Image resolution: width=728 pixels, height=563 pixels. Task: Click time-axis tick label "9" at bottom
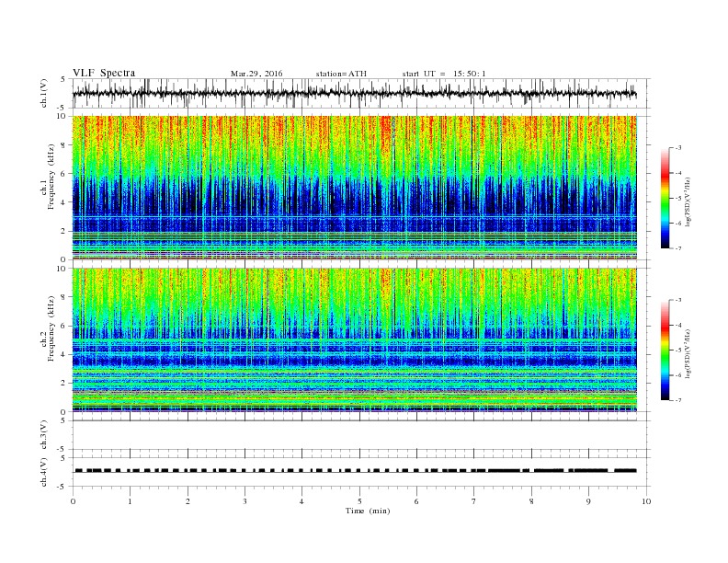tap(588, 501)
